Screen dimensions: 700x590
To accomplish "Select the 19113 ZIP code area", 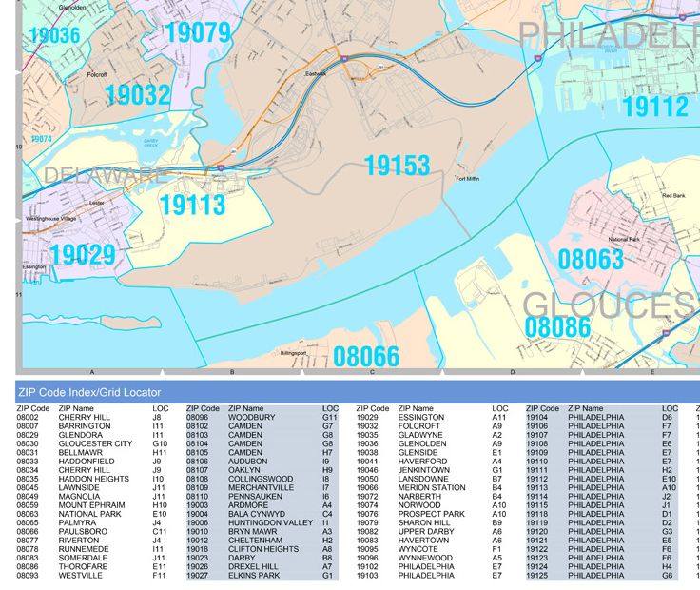I will 192,204.
